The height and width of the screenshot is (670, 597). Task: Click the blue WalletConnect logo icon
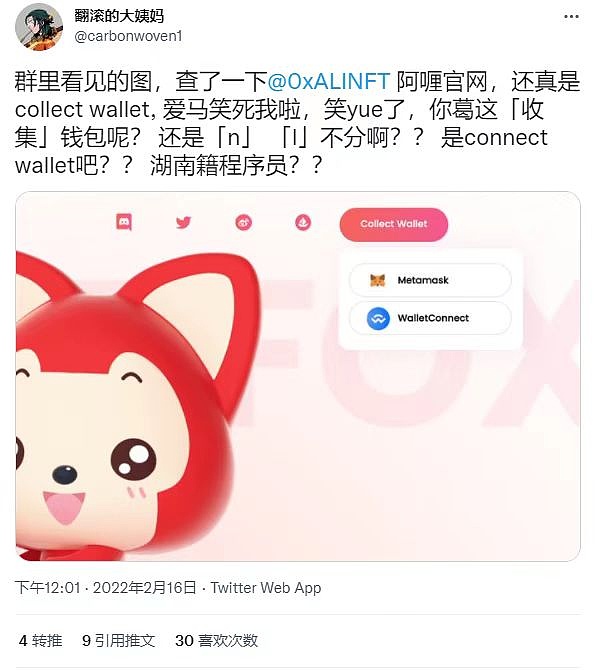[378, 318]
